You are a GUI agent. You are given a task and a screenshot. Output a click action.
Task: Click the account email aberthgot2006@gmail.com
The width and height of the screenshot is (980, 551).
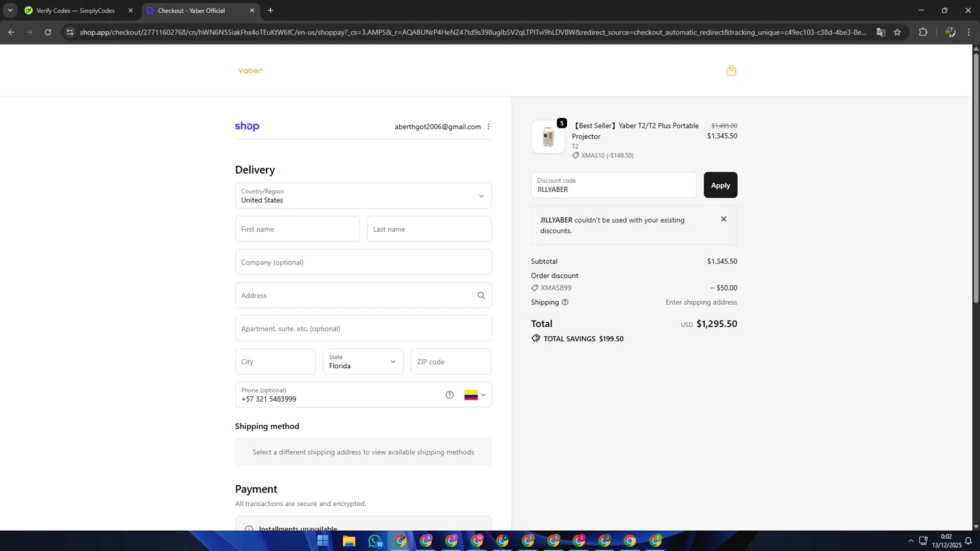pos(438,127)
